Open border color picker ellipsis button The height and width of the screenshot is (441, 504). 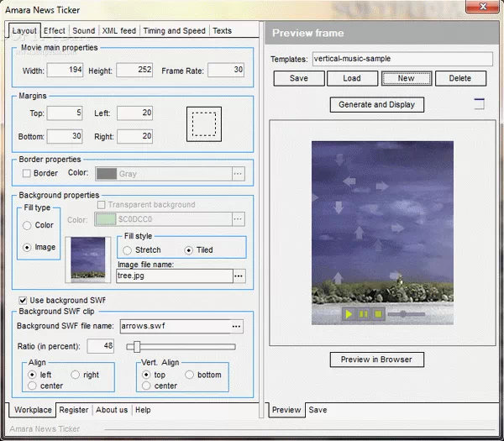[239, 174]
